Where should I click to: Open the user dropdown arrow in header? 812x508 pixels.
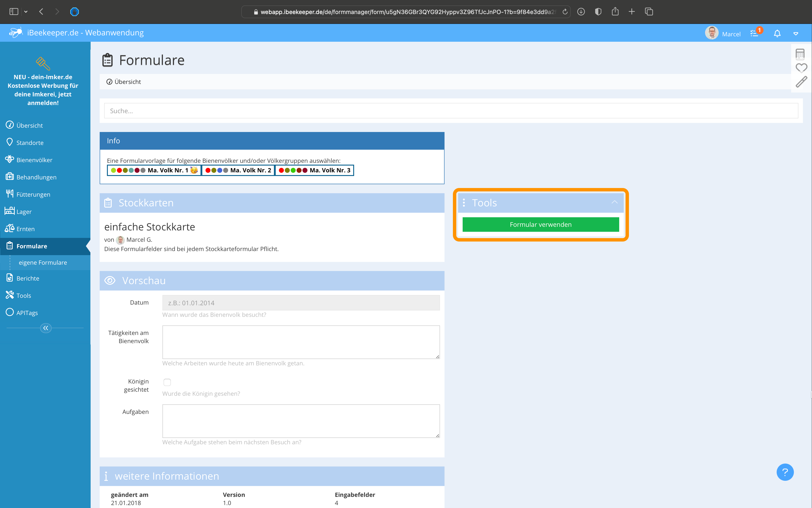(795, 34)
